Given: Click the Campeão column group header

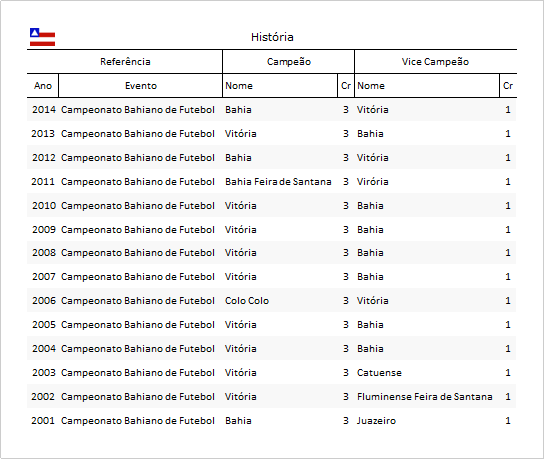Looking at the screenshot, I should (x=288, y=62).
